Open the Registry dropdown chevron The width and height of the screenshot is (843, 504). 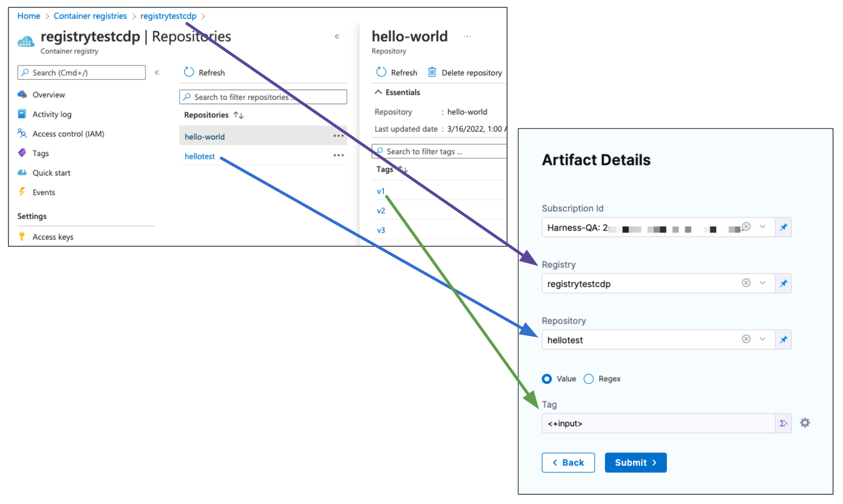(762, 283)
